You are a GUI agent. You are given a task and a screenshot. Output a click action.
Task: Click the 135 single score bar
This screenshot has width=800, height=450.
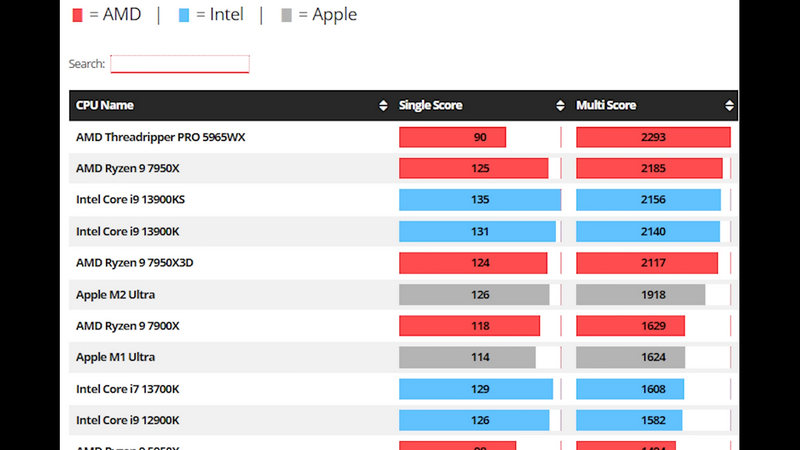(480, 200)
